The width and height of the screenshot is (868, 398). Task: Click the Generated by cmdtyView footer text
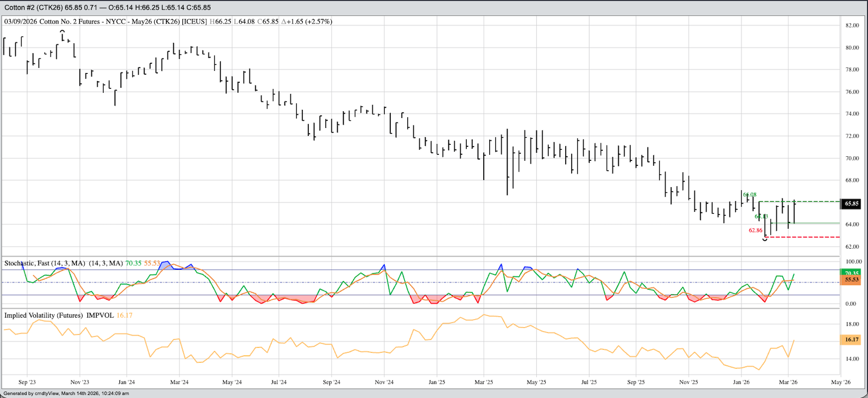(66, 394)
